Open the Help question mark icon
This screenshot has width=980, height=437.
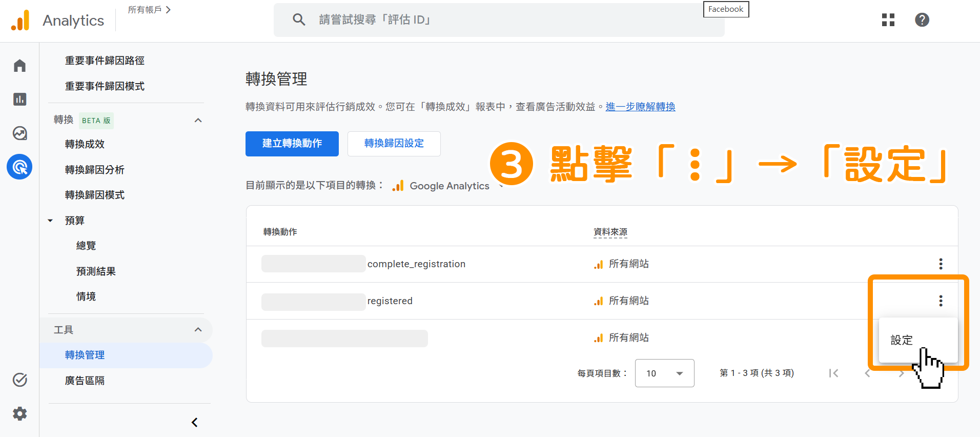[x=922, y=20]
